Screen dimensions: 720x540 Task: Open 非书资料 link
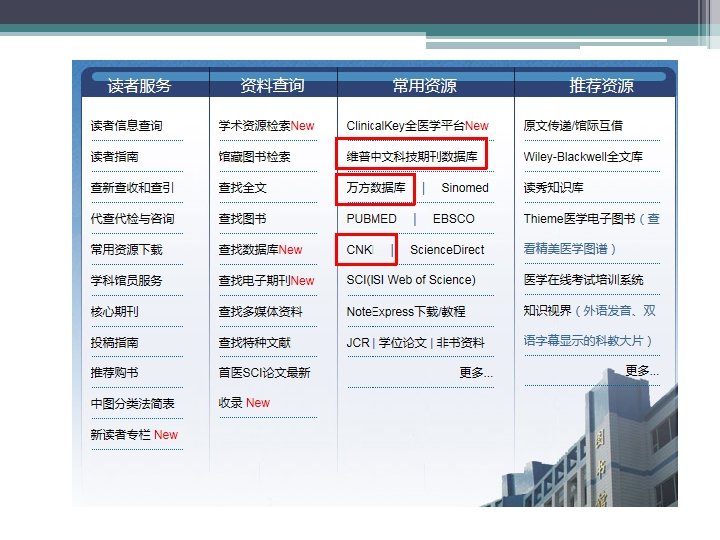click(x=461, y=343)
